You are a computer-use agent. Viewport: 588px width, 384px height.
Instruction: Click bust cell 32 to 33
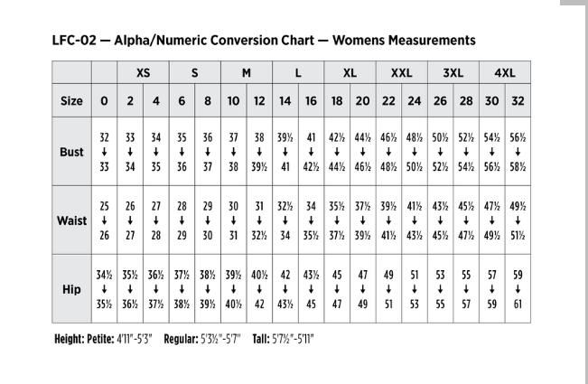pyautogui.click(x=104, y=152)
